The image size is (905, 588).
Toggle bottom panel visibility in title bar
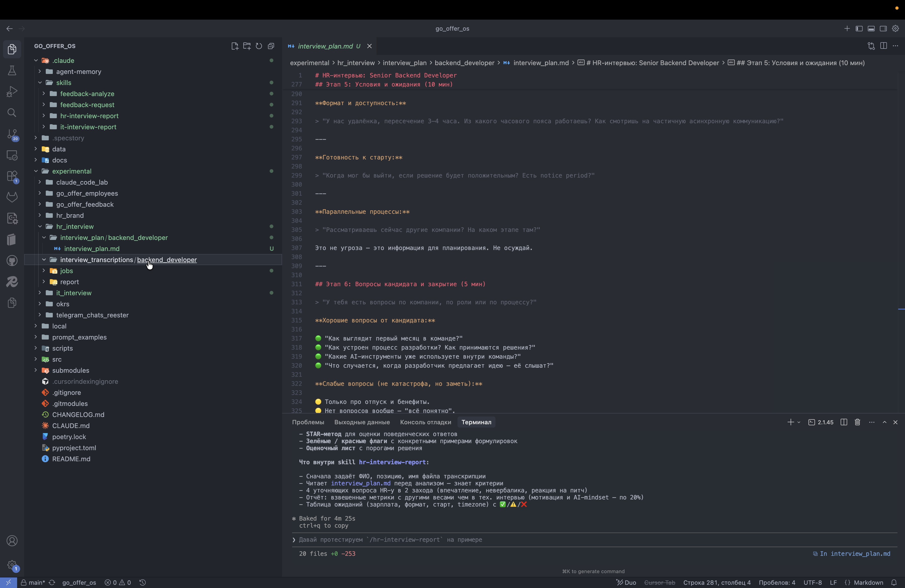tap(871, 28)
